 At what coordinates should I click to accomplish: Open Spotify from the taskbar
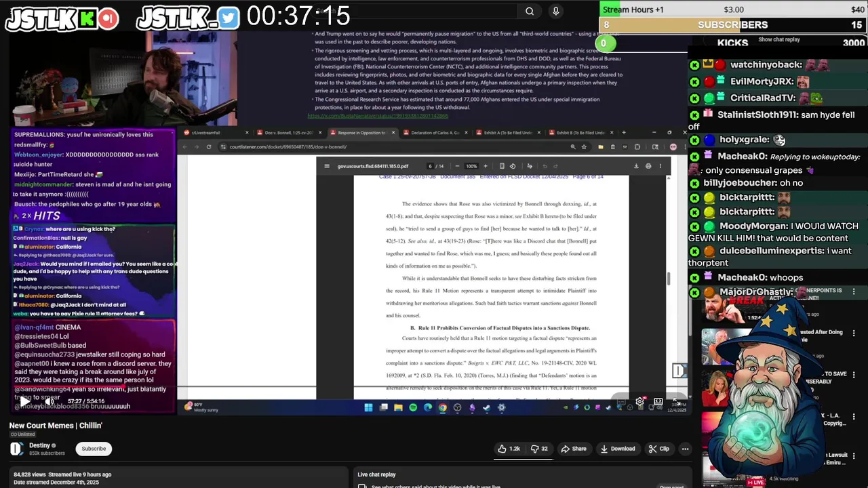pos(413,407)
